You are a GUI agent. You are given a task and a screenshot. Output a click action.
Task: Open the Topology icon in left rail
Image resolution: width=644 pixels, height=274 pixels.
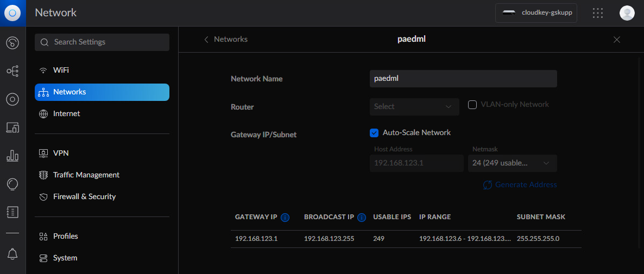click(x=12, y=71)
